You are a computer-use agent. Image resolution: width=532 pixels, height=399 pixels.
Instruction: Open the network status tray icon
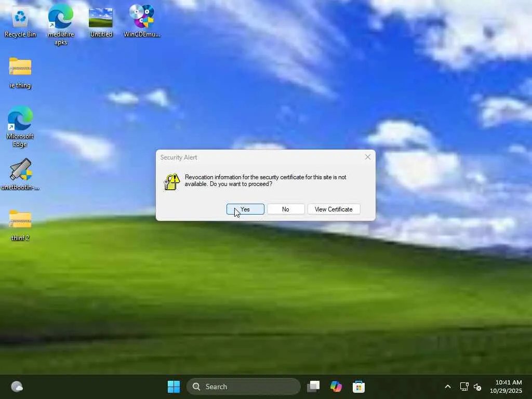[x=464, y=387]
